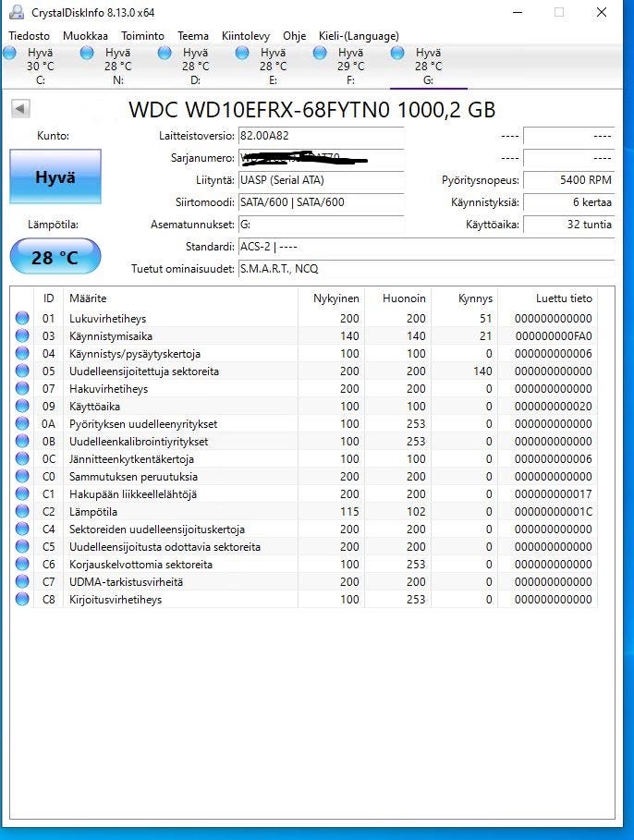Open the Teema menu
The height and width of the screenshot is (840, 634).
pos(193,36)
